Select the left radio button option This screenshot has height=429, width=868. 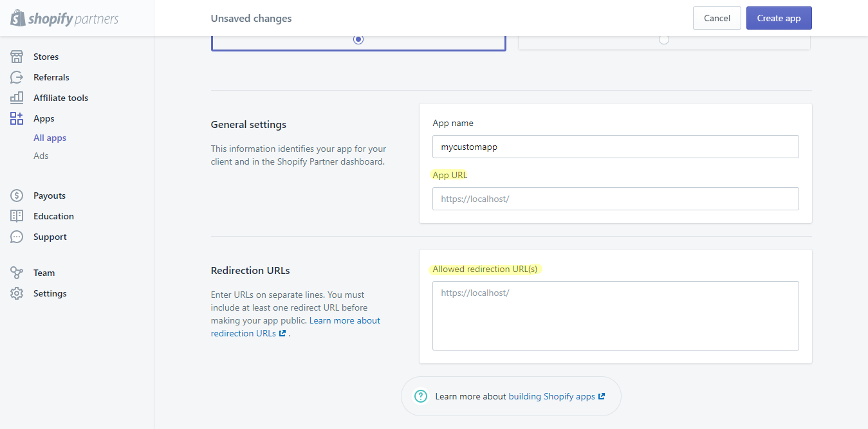point(358,39)
